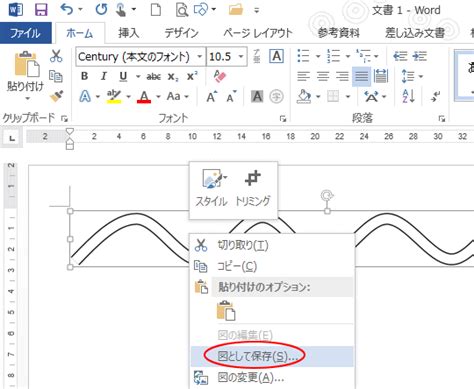Image resolution: width=474 pixels, height=389 pixels.
Task: Open the font name dropdown arrow
Action: click(199, 56)
